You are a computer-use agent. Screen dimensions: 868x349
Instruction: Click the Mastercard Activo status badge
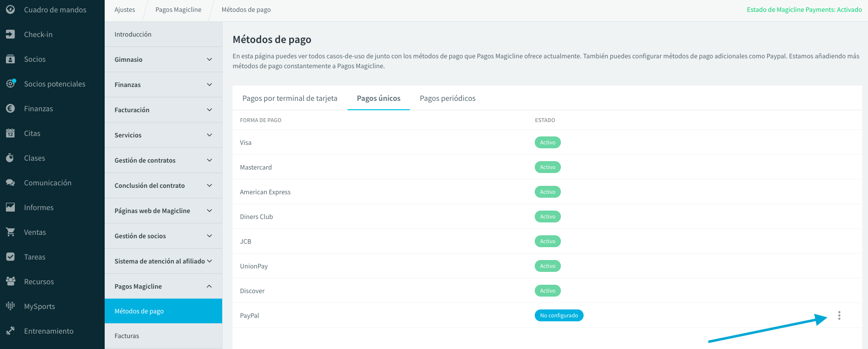(x=548, y=167)
